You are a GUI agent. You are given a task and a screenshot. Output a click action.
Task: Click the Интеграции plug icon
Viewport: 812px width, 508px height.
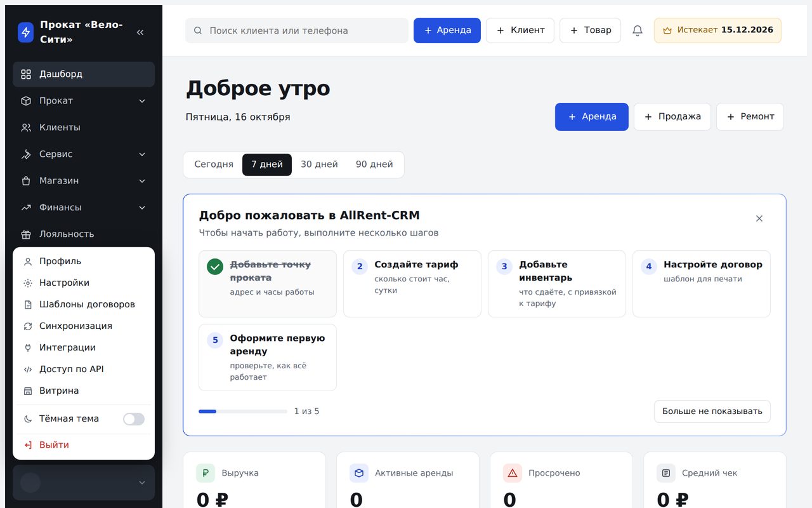(x=28, y=348)
